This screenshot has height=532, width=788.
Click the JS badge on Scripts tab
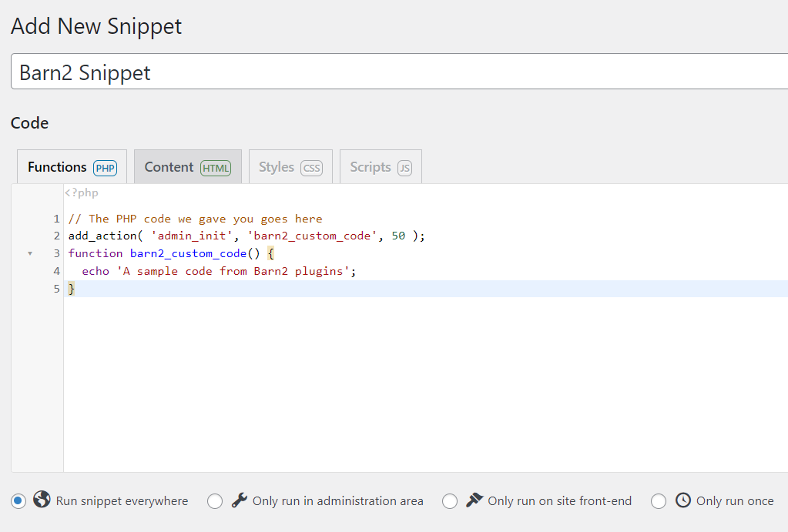click(x=404, y=168)
